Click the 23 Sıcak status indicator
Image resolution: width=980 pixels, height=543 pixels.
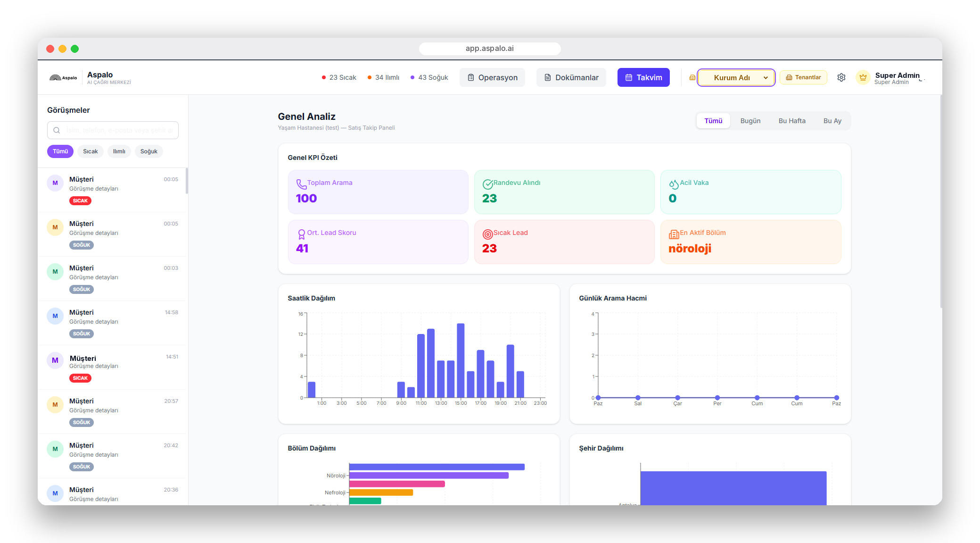(x=339, y=77)
